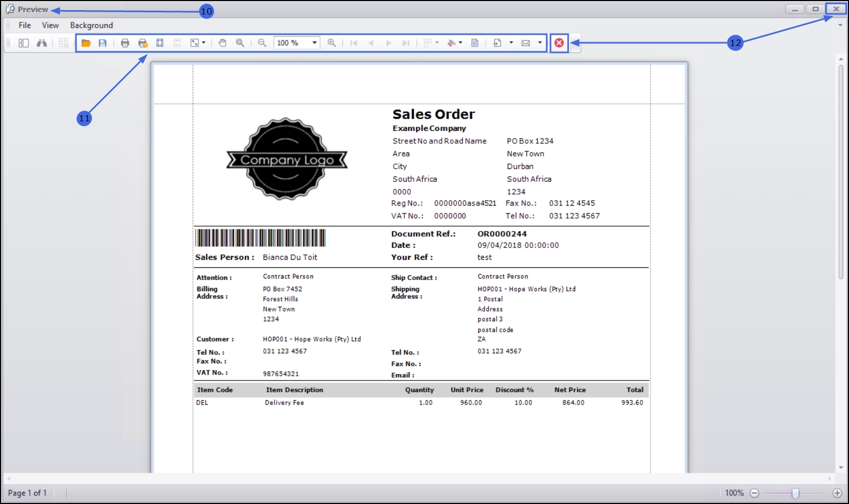Click the red Close Preview icon

[x=559, y=43]
